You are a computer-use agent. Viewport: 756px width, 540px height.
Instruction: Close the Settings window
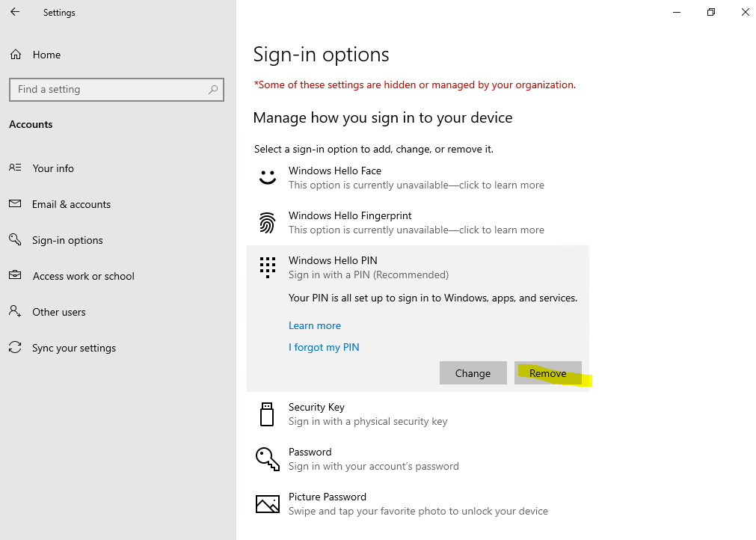click(745, 12)
